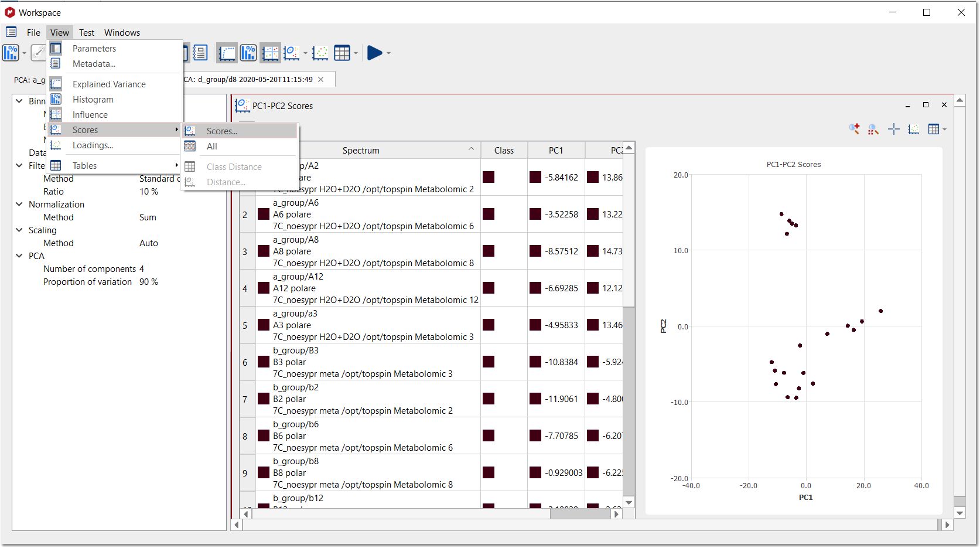This screenshot has height=548, width=980.
Task: Click the Number of components value 4
Action: coord(142,269)
